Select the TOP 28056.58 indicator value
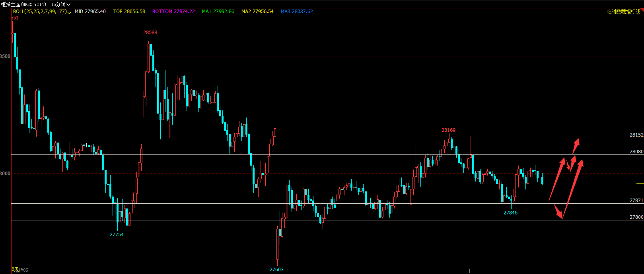 coord(129,12)
